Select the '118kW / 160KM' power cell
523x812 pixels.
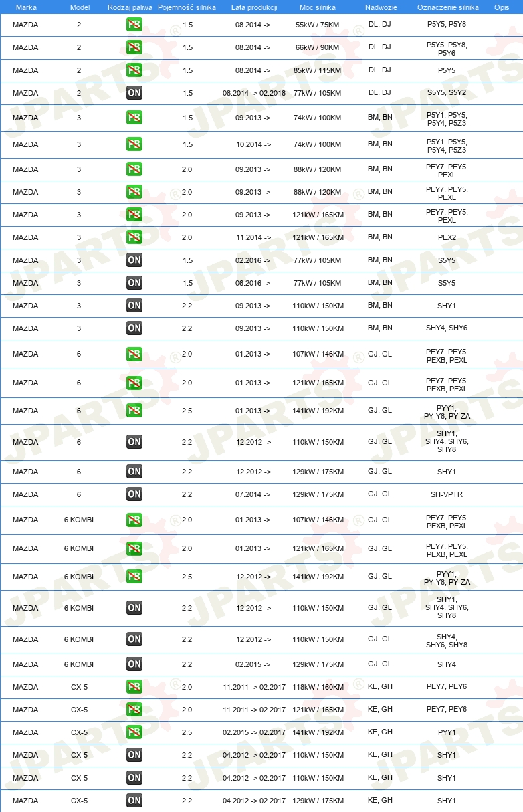pos(318,687)
